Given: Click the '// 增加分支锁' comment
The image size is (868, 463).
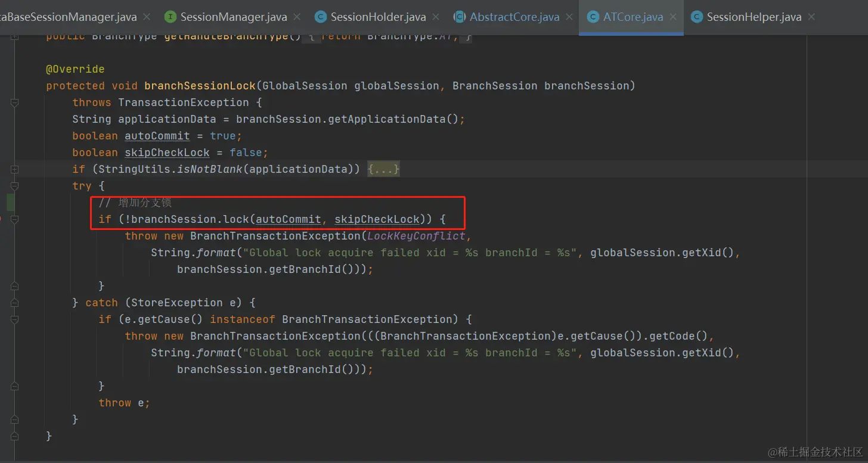Looking at the screenshot, I should (135, 203).
